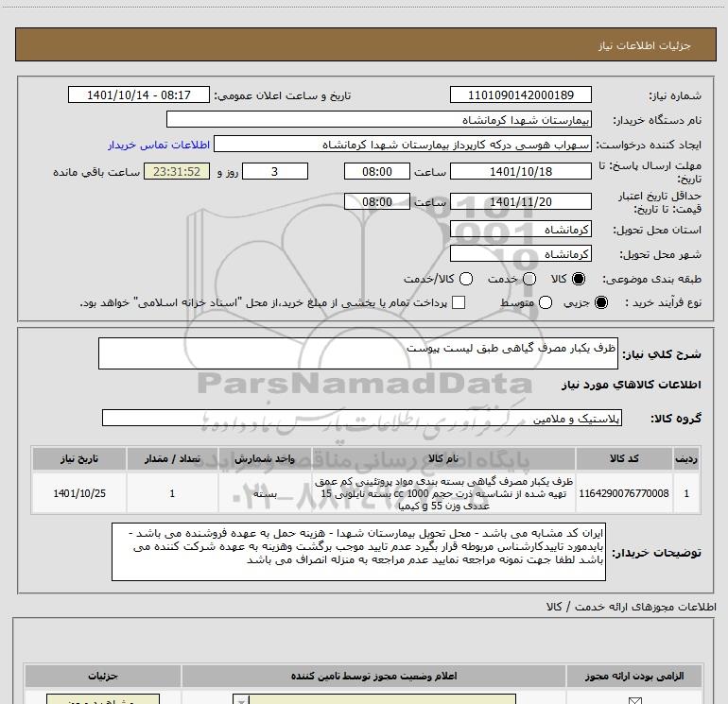The width and height of the screenshot is (728, 704).
Task: Click the need date cell 1401/10/25
Action: pyautogui.click(x=79, y=493)
